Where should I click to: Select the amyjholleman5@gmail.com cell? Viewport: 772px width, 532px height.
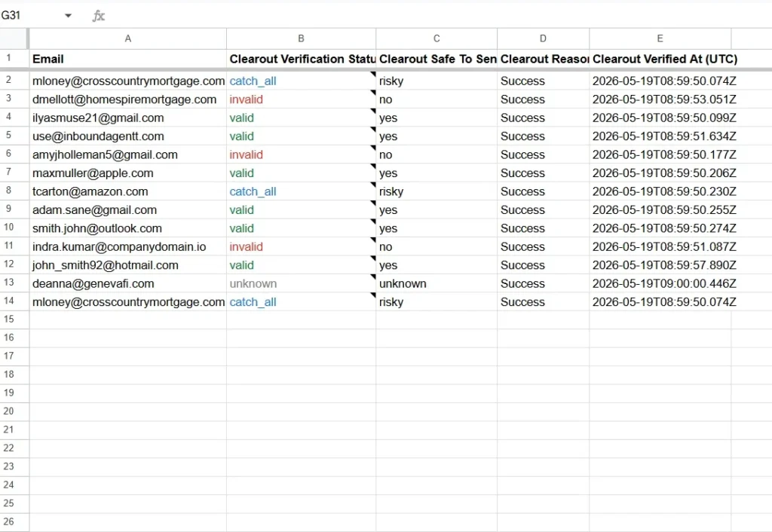pos(128,154)
